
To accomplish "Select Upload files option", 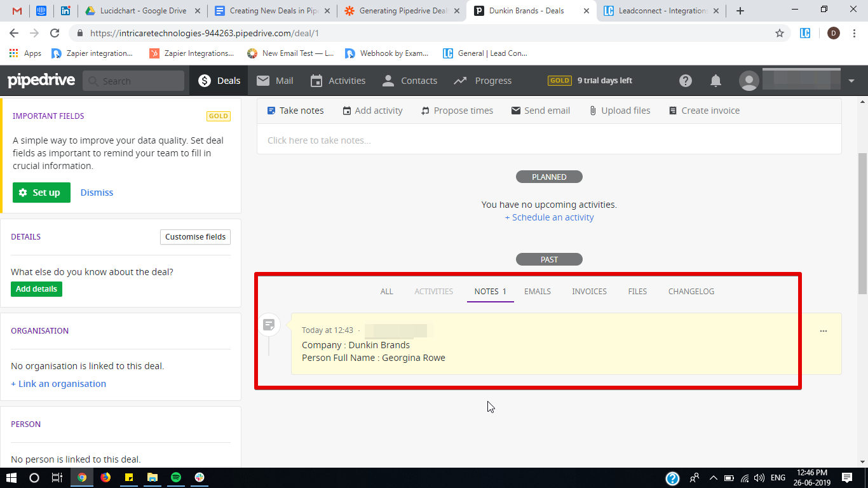I will (620, 111).
